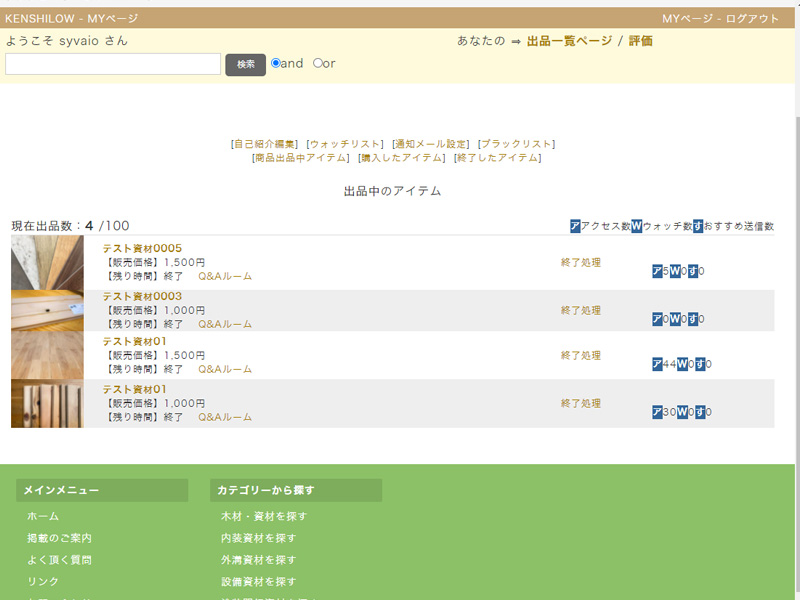This screenshot has height=600, width=800.
Task: Open the Q&Aルーム for テスト資材0003
Action: click(226, 324)
